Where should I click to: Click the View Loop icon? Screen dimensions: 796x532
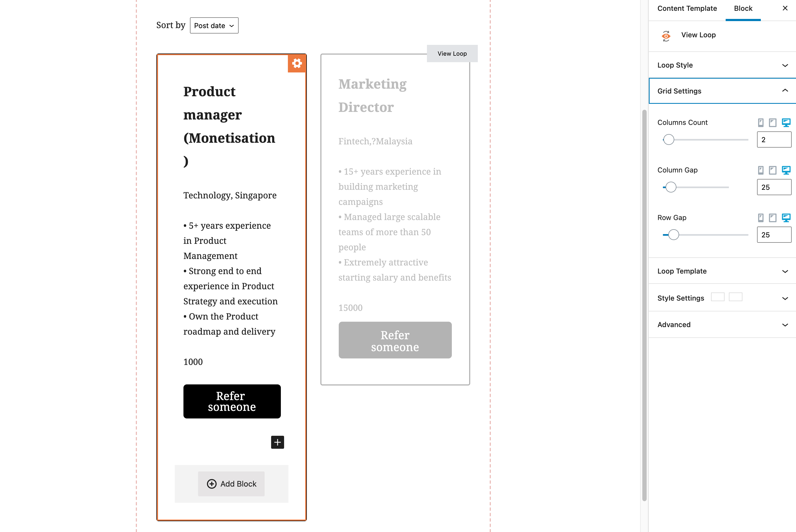[x=666, y=34]
